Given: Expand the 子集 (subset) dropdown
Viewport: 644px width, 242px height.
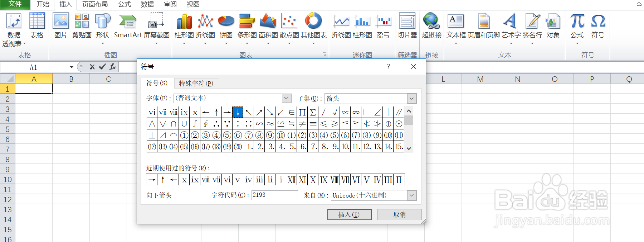Looking at the screenshot, I should coord(412,98).
